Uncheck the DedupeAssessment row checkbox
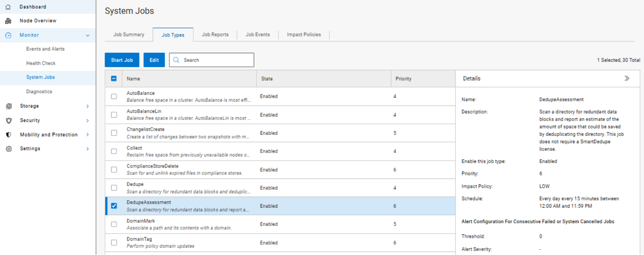The image size is (644, 255). (114, 206)
